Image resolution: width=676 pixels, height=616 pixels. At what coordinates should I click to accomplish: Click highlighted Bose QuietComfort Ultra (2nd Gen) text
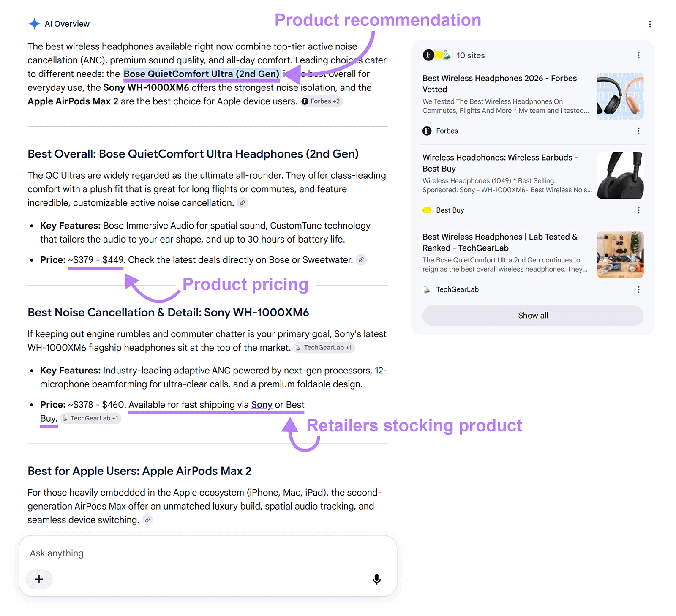201,74
